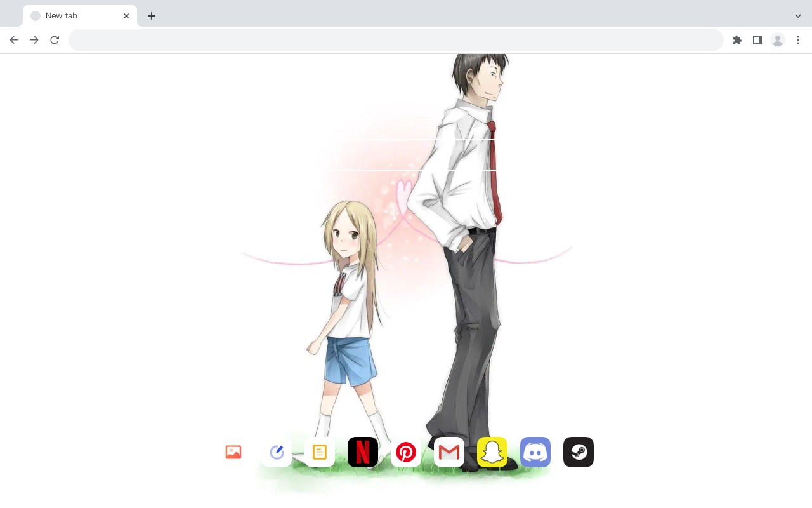Screen dimensions: 812x508
Task: Open the Extensions puzzle menu
Action: [x=737, y=40]
